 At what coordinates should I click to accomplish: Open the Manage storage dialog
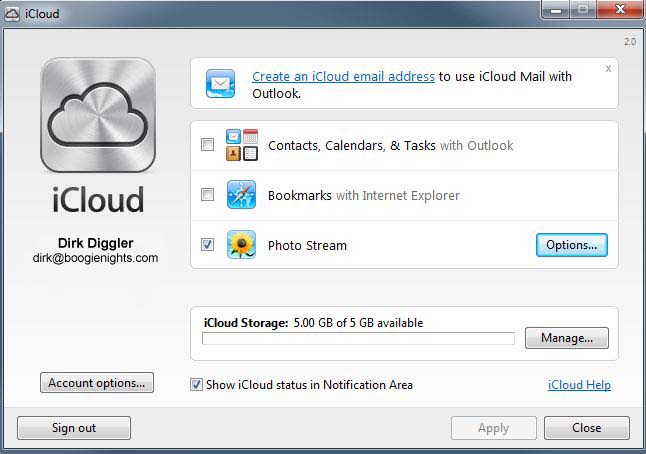(567, 338)
